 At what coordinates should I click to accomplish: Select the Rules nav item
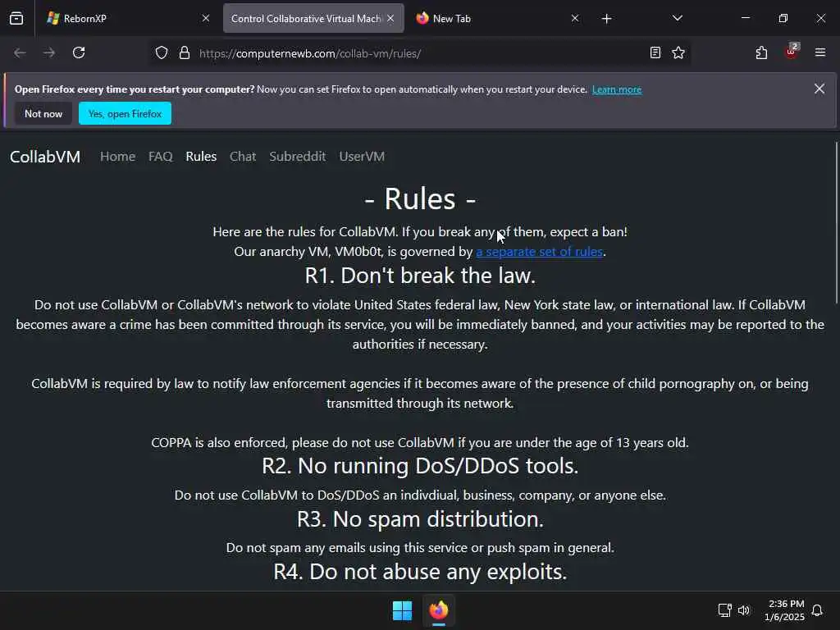[201, 157]
